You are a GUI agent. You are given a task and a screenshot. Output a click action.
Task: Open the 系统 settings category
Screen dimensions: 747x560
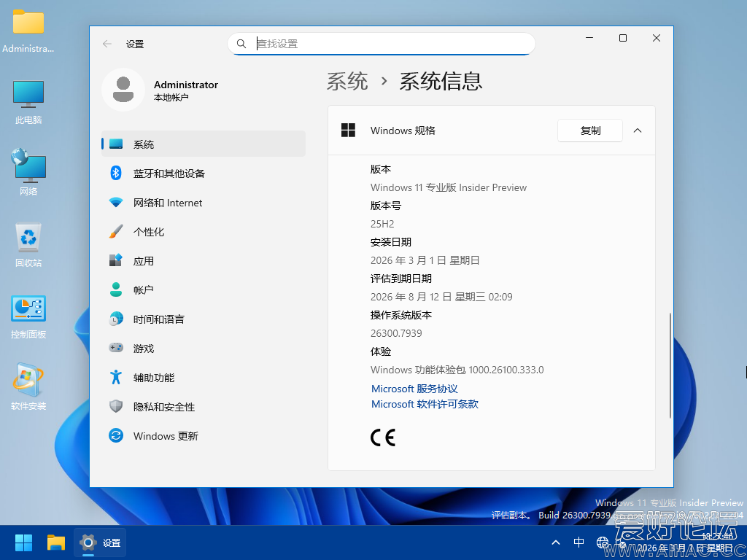pyautogui.click(x=204, y=144)
